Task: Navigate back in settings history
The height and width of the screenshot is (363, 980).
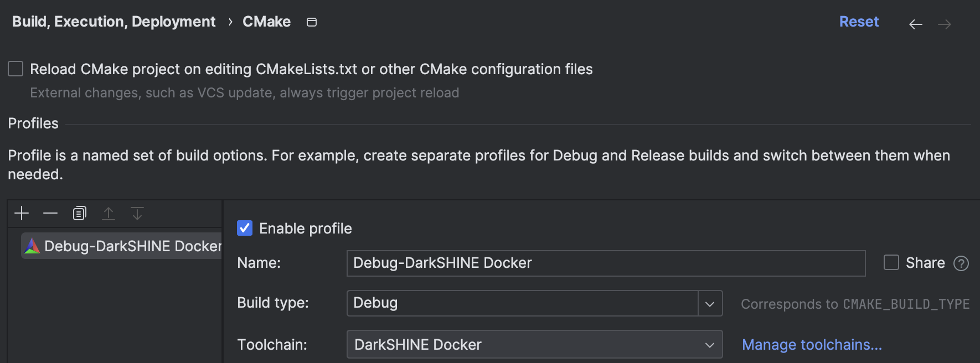Action: coord(916,24)
